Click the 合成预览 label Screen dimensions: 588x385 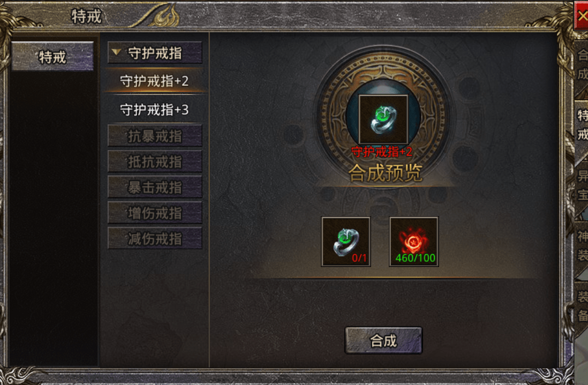tap(385, 173)
